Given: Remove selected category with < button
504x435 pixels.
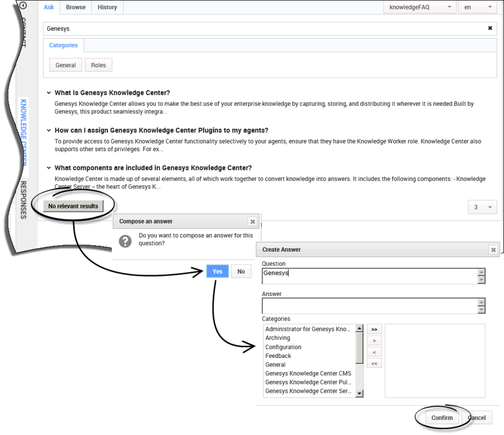Looking at the screenshot, I should [x=374, y=352].
